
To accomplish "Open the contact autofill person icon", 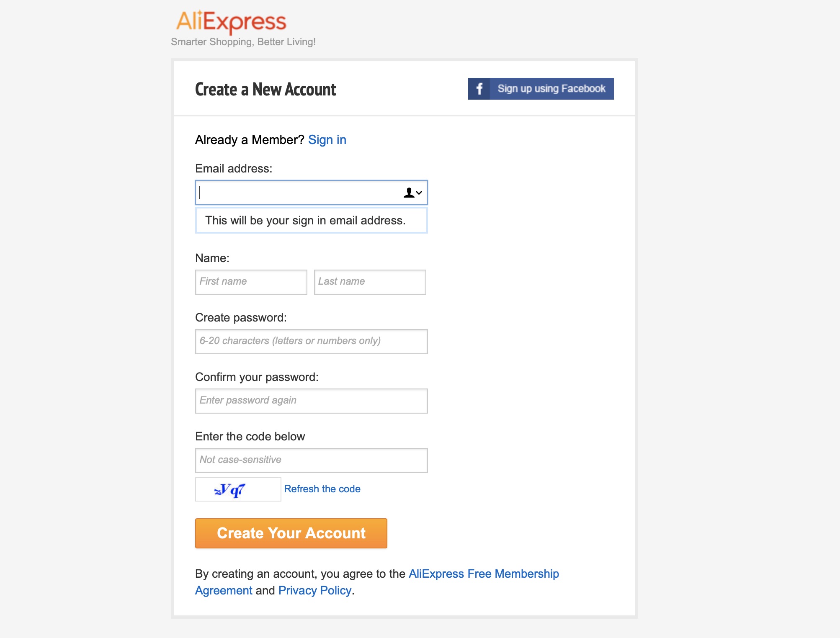I will 409,193.
